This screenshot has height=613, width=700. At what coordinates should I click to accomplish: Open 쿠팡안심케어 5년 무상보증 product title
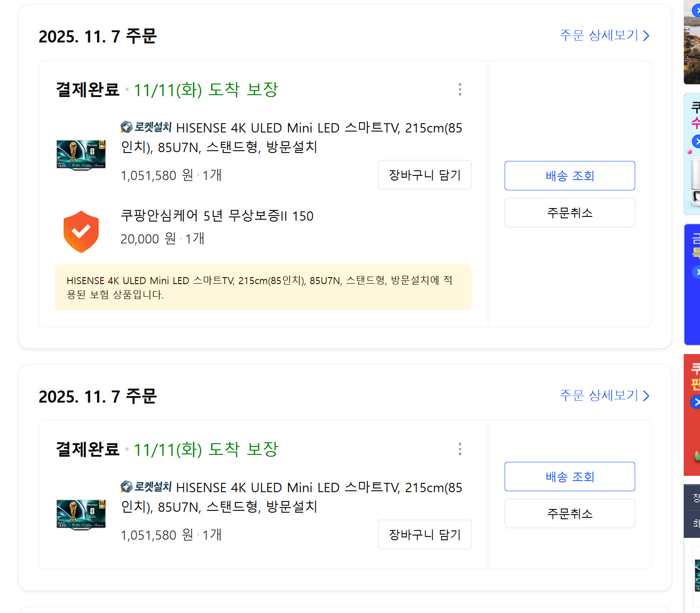coord(217,216)
